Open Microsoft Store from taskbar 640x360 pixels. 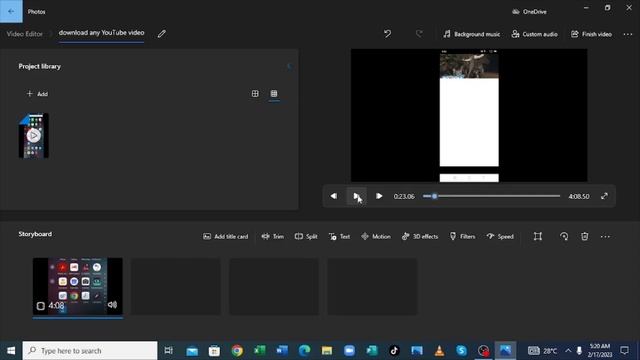214,351
